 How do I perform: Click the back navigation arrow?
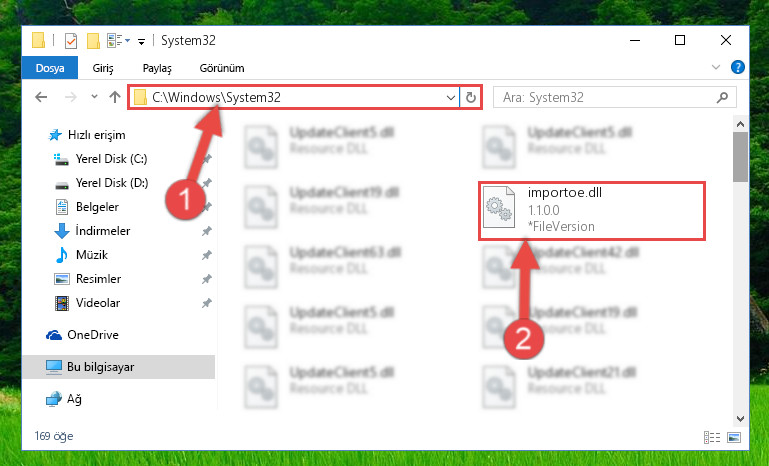(41, 97)
